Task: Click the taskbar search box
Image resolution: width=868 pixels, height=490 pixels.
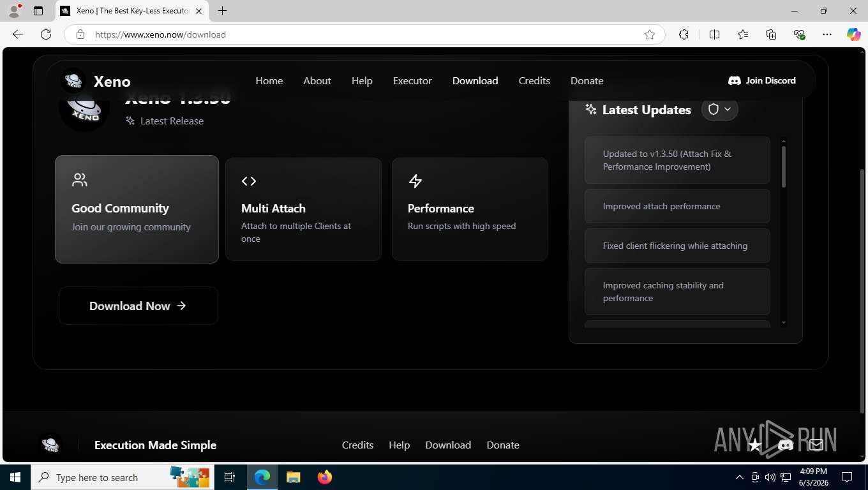Action: [x=121, y=477]
